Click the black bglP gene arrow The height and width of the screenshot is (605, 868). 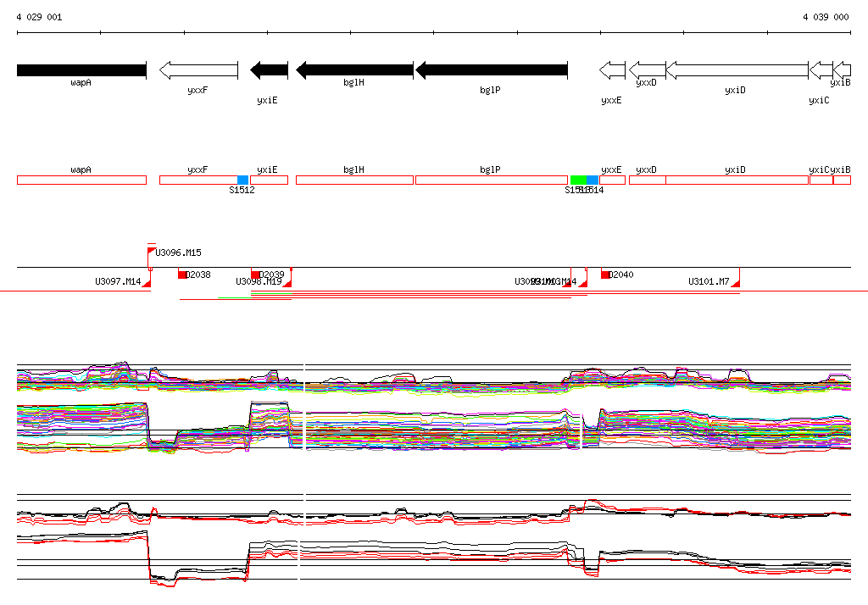[492, 70]
